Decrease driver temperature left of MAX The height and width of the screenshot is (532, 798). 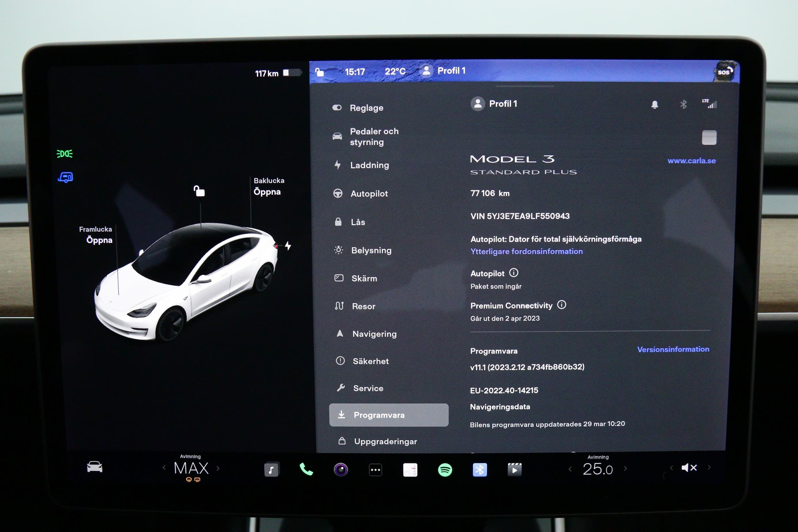point(164,468)
